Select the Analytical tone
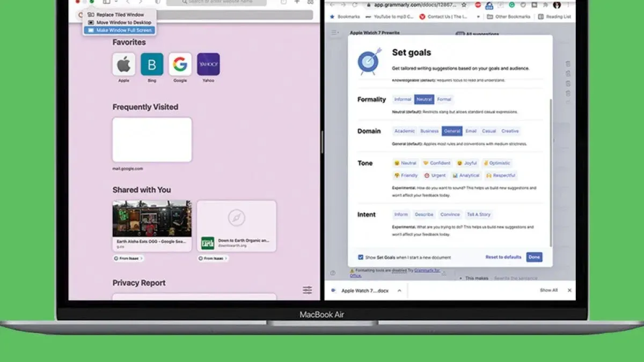Viewport: 644px width, 362px height. coord(466,175)
